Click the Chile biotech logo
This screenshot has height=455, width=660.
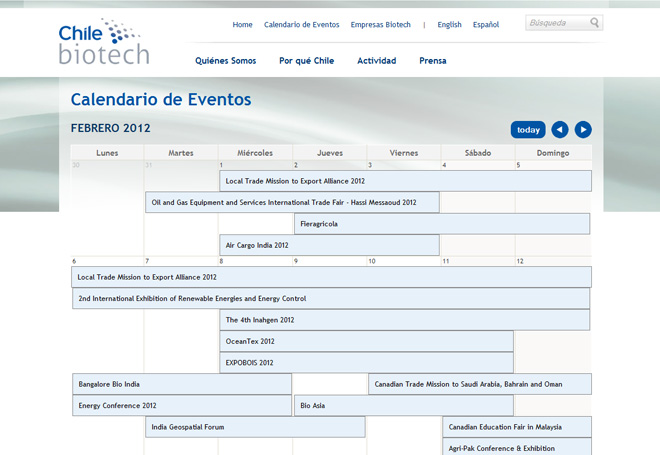coord(104,42)
